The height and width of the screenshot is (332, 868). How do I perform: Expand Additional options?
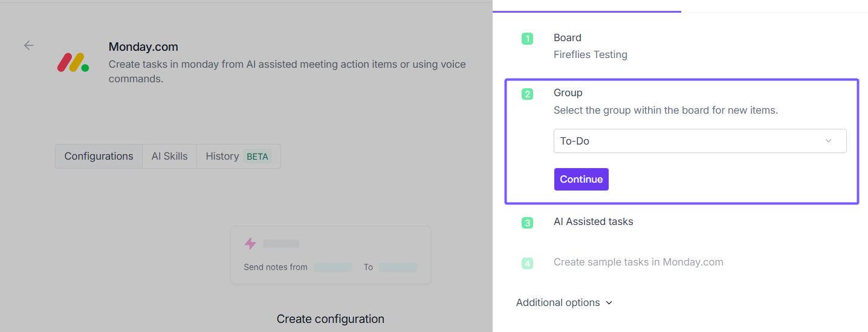(x=564, y=302)
